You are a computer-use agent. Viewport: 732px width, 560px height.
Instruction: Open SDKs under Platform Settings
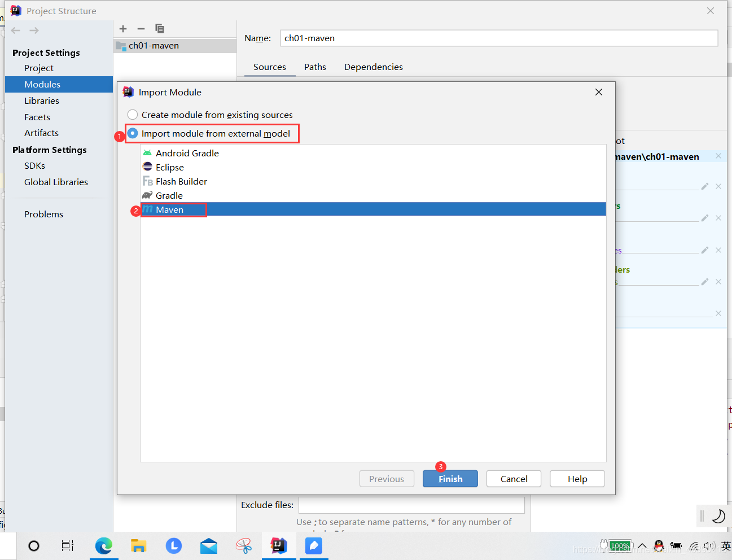tap(34, 166)
